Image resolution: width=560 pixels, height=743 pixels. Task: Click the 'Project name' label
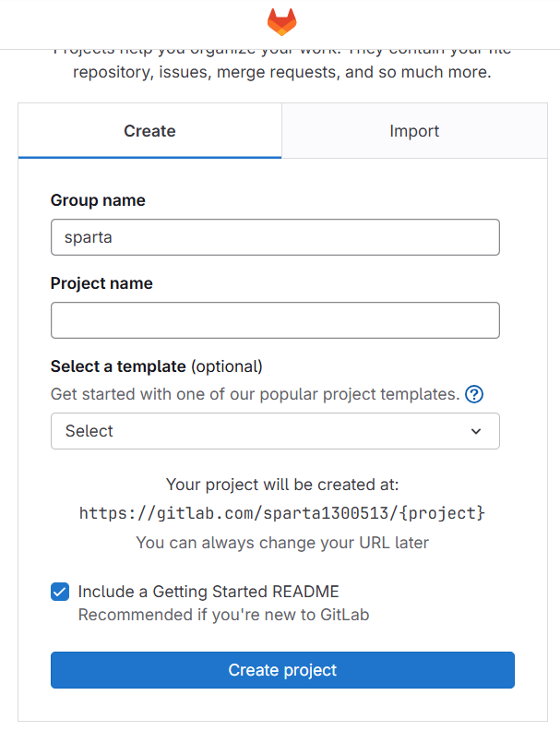coord(101,283)
